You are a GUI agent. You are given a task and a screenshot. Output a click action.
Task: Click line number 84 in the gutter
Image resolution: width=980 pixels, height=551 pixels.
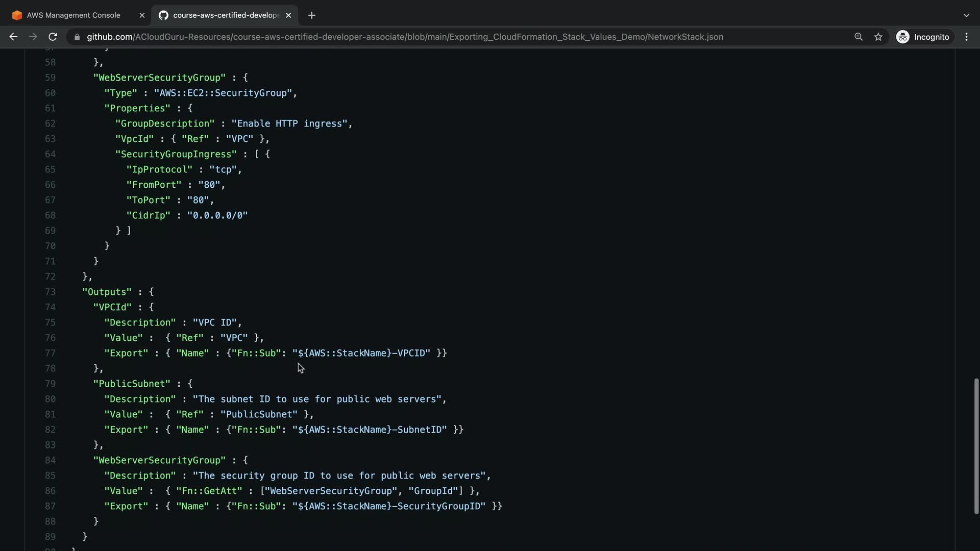pos(50,460)
